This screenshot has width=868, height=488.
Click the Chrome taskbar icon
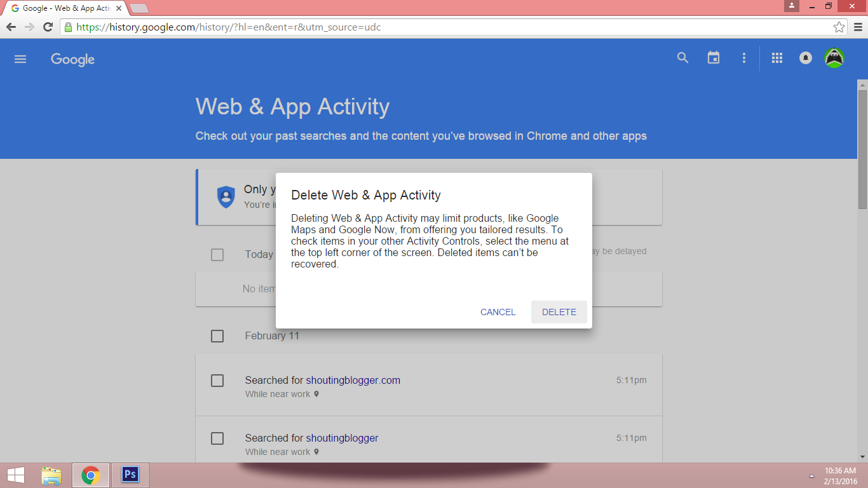[x=91, y=475]
